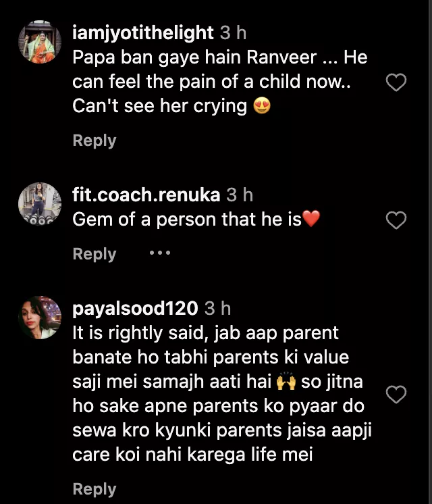Visit the fit.coach.renuka username link
This screenshot has width=432, height=504.
point(146,195)
